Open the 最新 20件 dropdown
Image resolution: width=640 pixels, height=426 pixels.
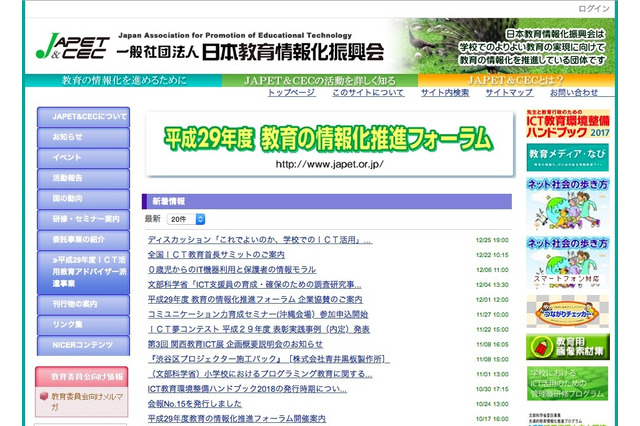coord(186,219)
